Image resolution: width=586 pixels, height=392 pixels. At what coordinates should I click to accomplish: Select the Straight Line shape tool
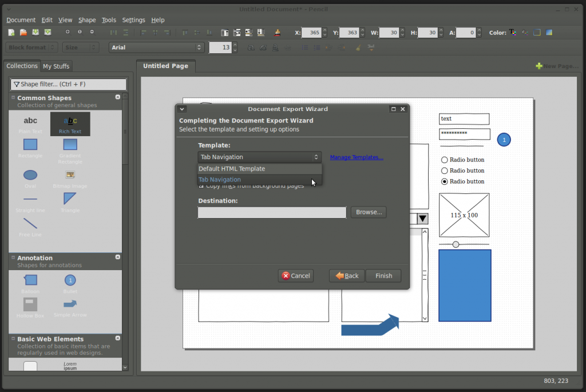[30, 200]
